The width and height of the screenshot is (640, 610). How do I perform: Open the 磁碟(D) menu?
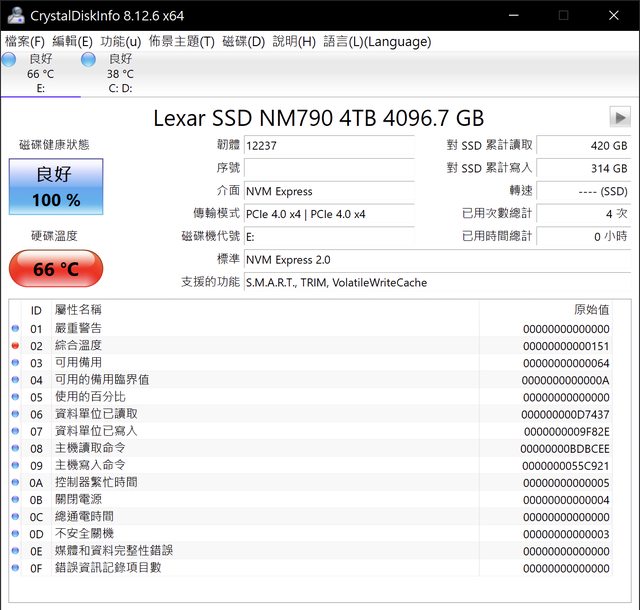tap(243, 41)
